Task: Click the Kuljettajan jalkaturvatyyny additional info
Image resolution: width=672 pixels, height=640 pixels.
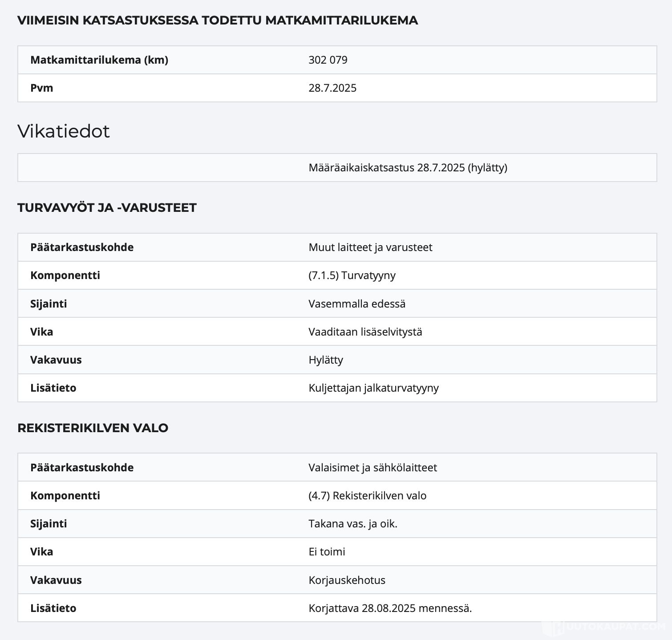Action: [373, 388]
